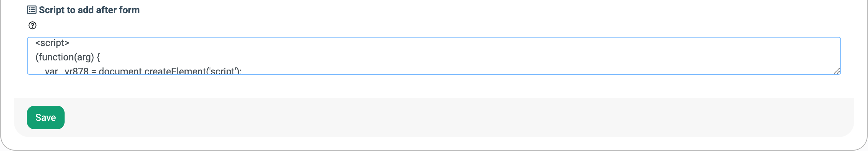The height and width of the screenshot is (151, 868).
Task: Click the 'var' keyword in the code
Action: point(51,71)
